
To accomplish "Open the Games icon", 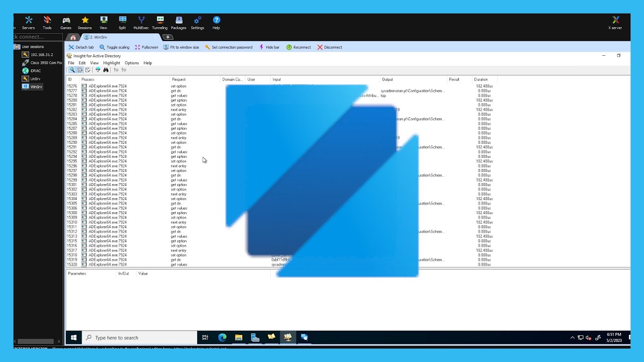I will 66,23.
